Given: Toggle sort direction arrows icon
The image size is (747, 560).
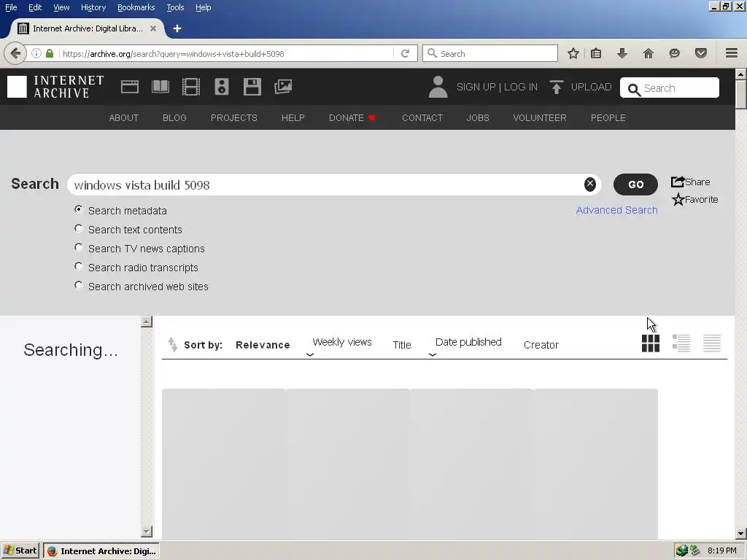Looking at the screenshot, I should click(x=172, y=344).
